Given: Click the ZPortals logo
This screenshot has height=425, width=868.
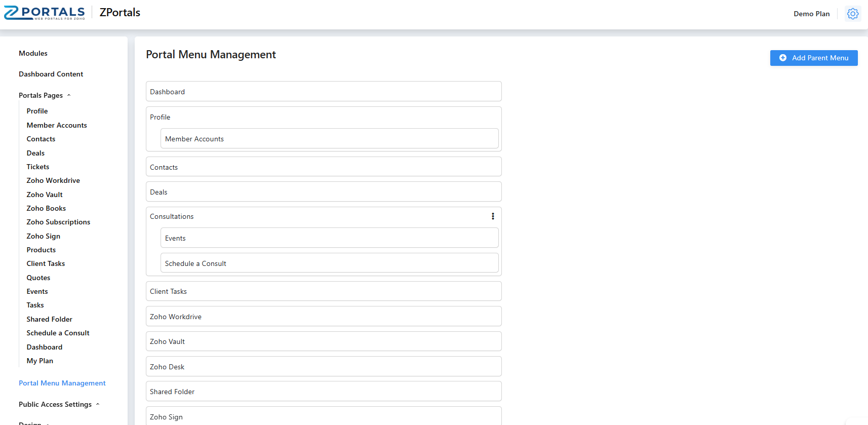Looking at the screenshot, I should 45,13.
